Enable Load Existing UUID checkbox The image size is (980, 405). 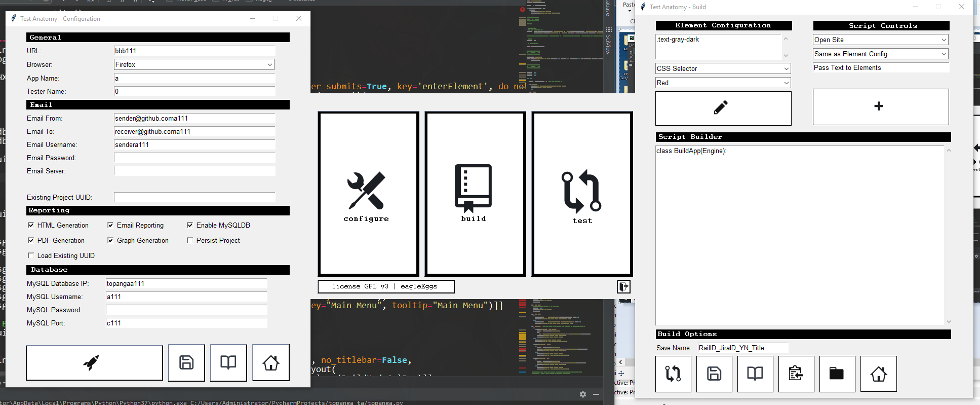click(x=31, y=255)
